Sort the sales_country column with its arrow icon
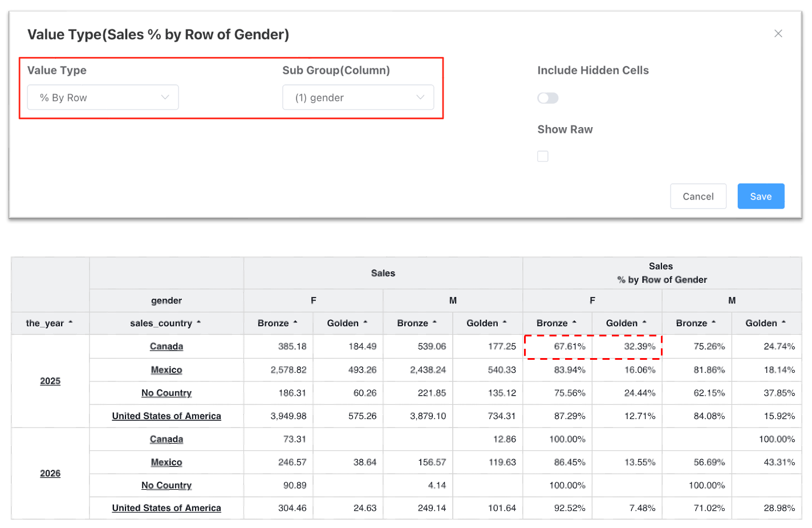 (x=198, y=323)
